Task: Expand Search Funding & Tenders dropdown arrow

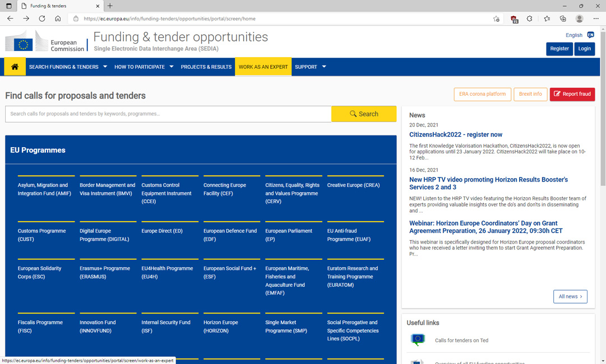Action: pyautogui.click(x=105, y=67)
